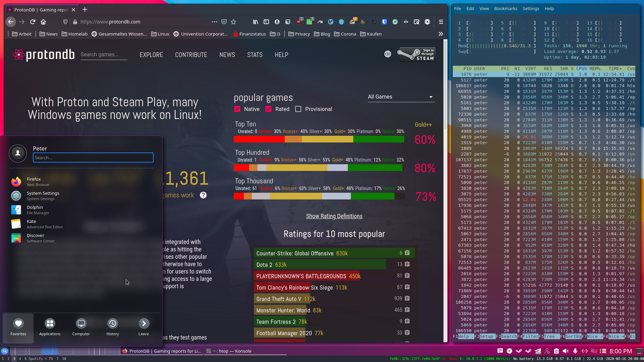The height and width of the screenshot is (362, 644).
Task: Open a new Firefox tab
Action: (85, 9)
